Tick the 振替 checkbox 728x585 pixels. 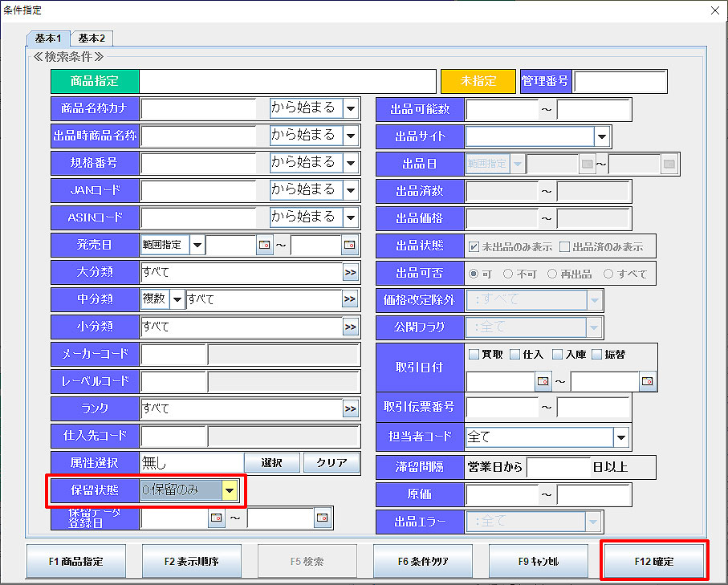pos(597,354)
